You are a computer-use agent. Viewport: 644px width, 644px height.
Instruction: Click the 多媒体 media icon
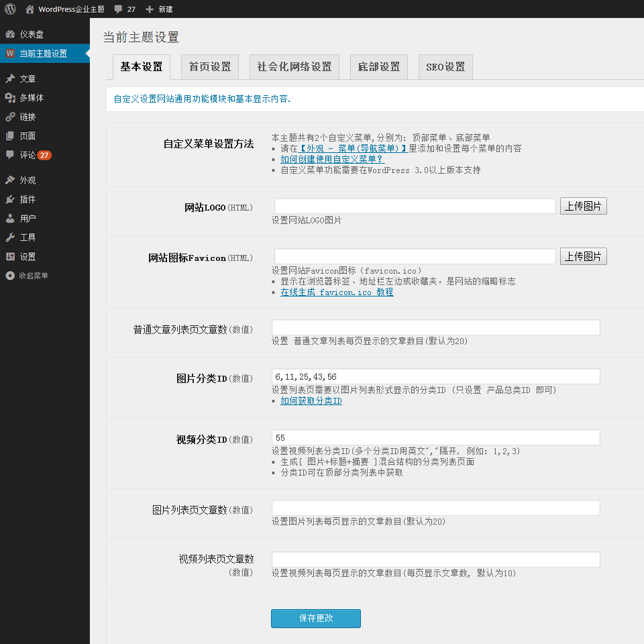10,97
